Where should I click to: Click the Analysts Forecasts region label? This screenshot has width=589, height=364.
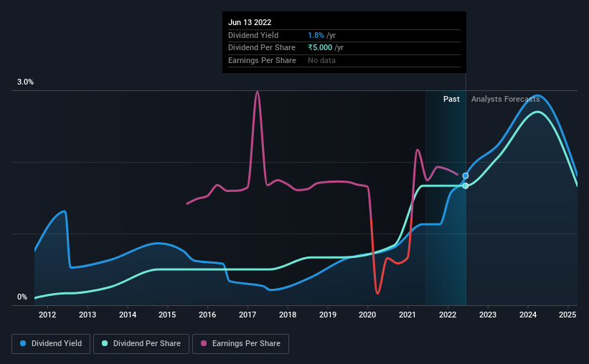(x=505, y=99)
